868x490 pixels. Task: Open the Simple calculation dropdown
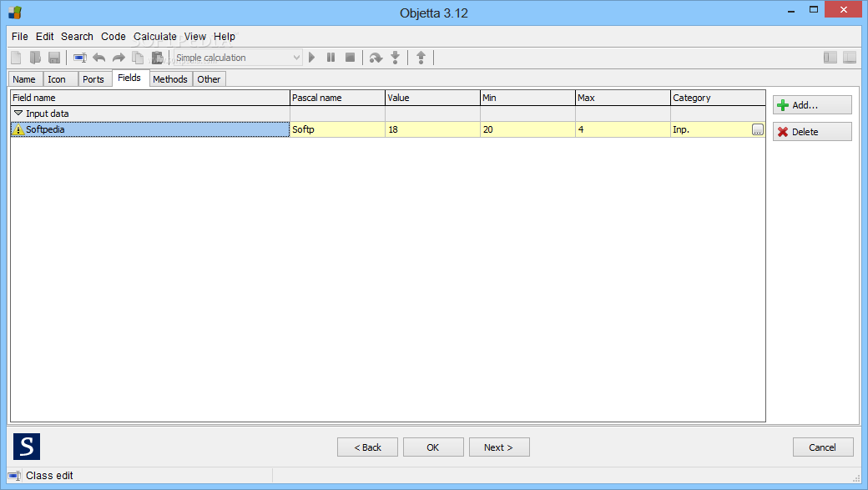[238, 58]
